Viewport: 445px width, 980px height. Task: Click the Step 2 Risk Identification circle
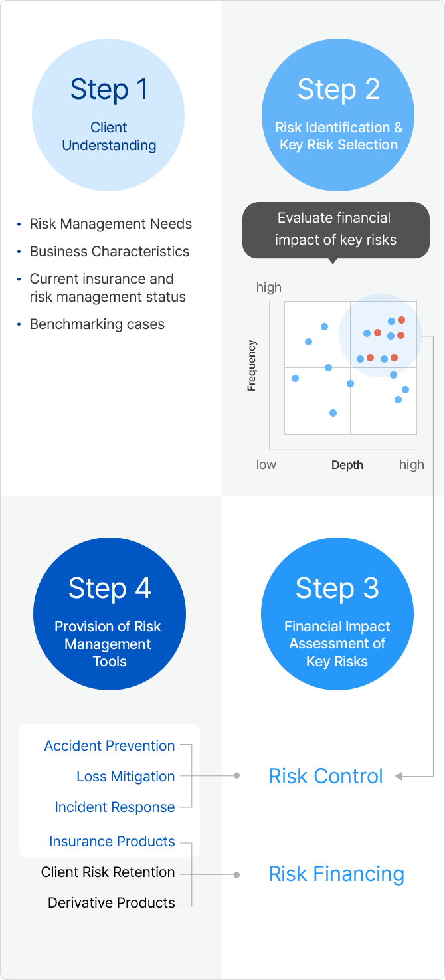pyautogui.click(x=338, y=116)
